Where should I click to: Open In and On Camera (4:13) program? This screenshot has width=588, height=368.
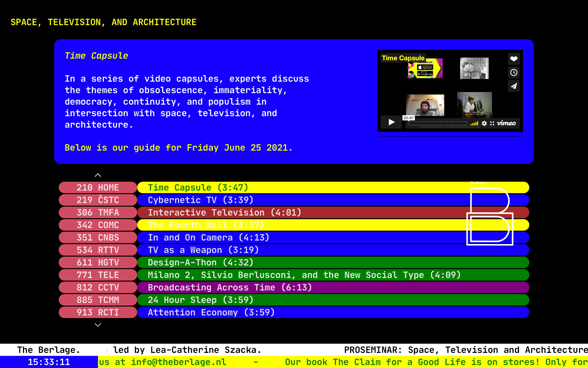(333, 238)
